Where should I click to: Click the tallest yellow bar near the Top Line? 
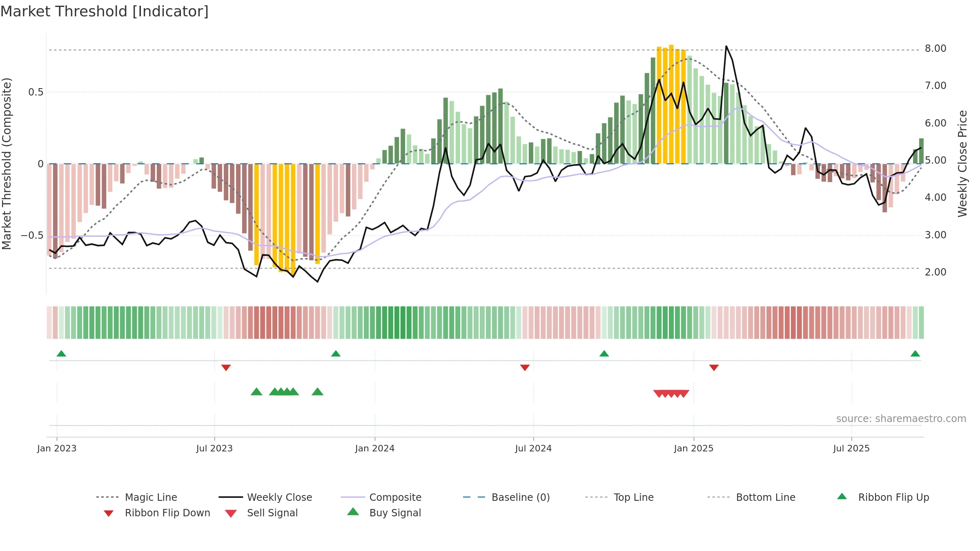[671, 104]
